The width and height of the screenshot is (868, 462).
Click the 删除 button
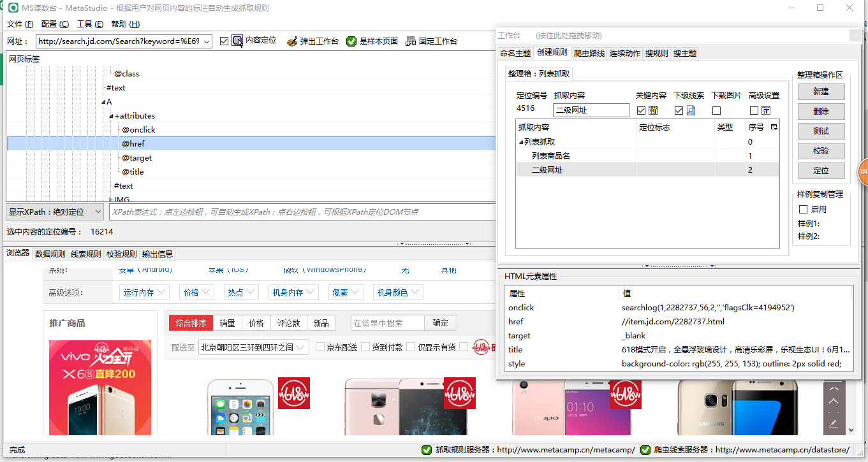821,112
